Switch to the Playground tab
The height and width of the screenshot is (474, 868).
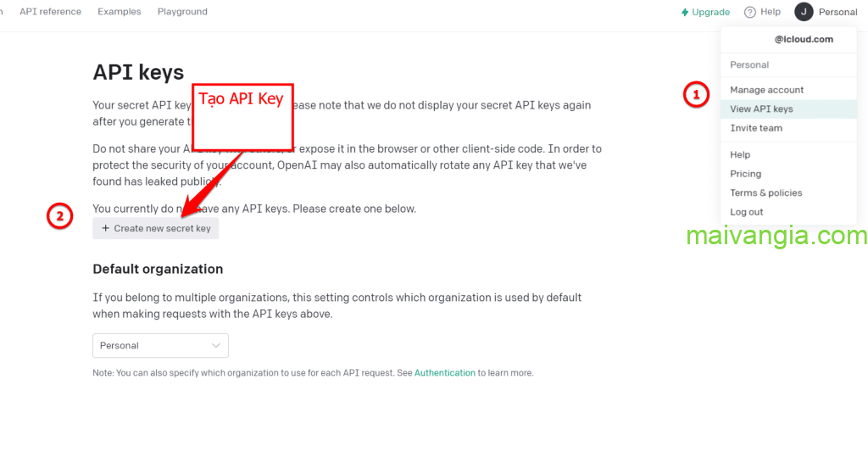[x=182, y=12]
